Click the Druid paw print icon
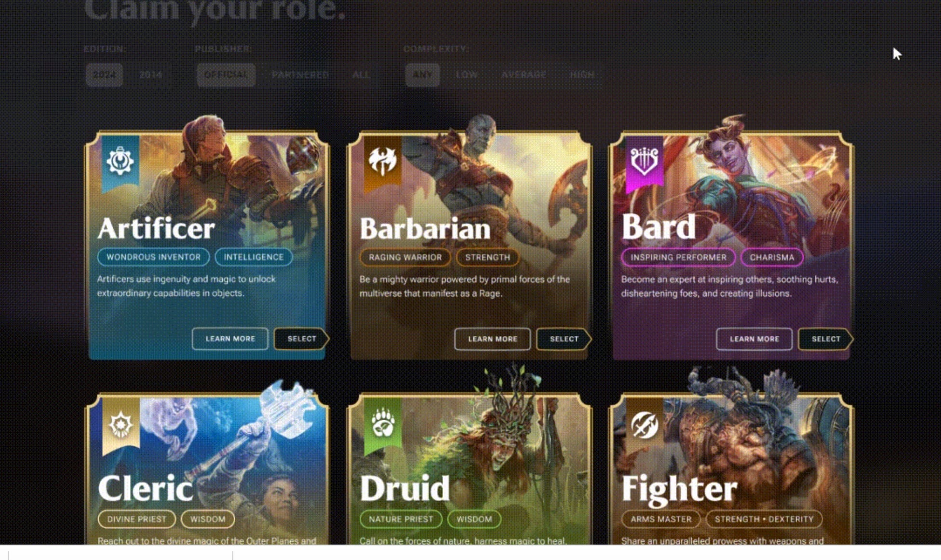The height and width of the screenshot is (560, 941). (383, 423)
